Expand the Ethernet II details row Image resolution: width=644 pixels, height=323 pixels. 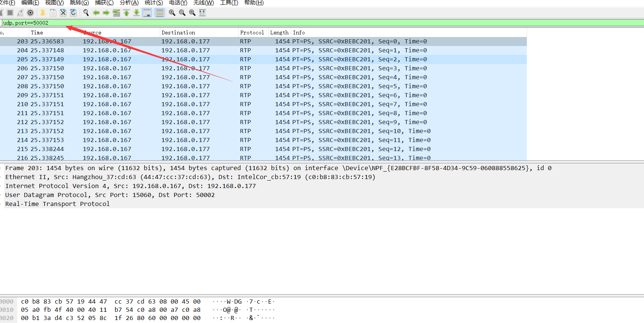[x=322, y=177]
